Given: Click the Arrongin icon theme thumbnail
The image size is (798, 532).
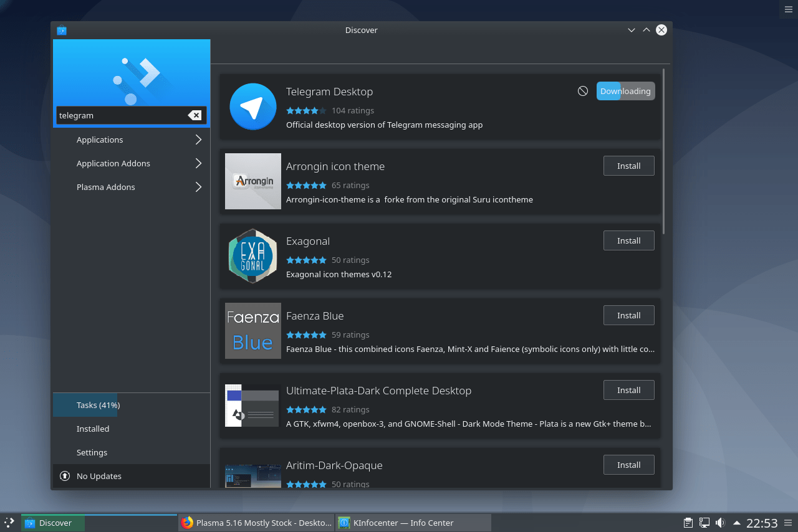Looking at the screenshot, I should point(252,181).
